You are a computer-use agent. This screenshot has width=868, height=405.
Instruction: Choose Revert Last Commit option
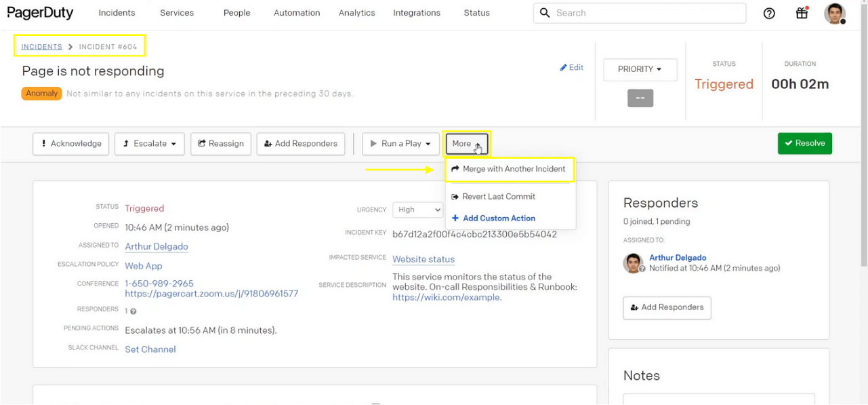(498, 197)
